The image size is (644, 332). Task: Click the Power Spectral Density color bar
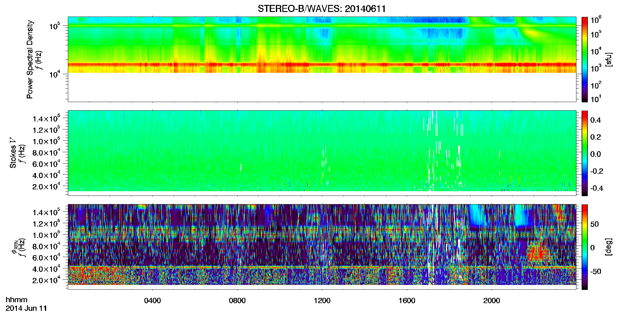[x=585, y=59]
